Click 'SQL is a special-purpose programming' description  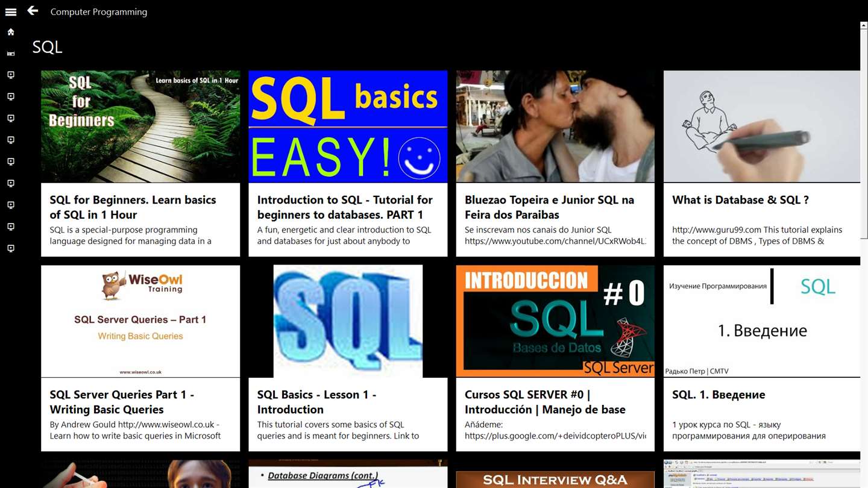[x=130, y=236]
